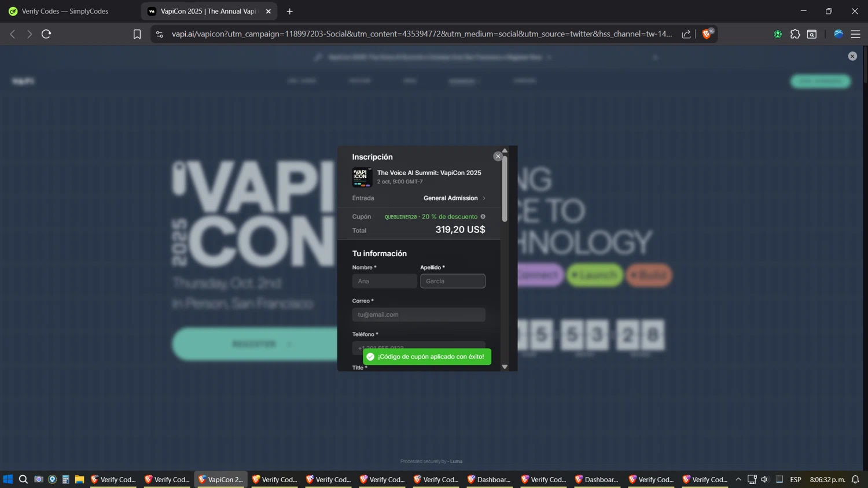868x488 pixels.
Task: Activate VapiCon 2... taskbar window button
Action: [221, 479]
